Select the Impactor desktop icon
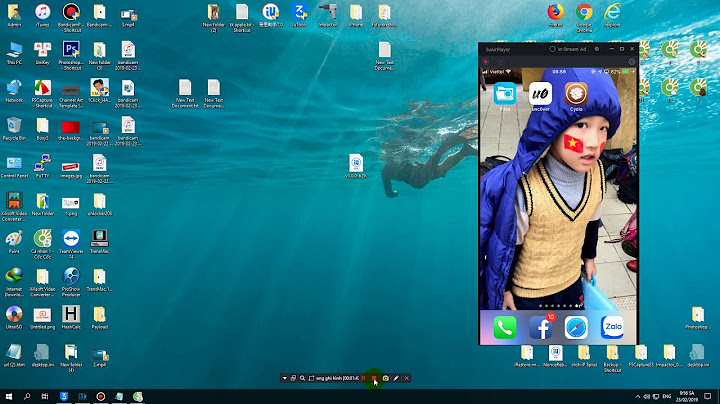Viewport: 720px width, 404px height. (x=327, y=15)
